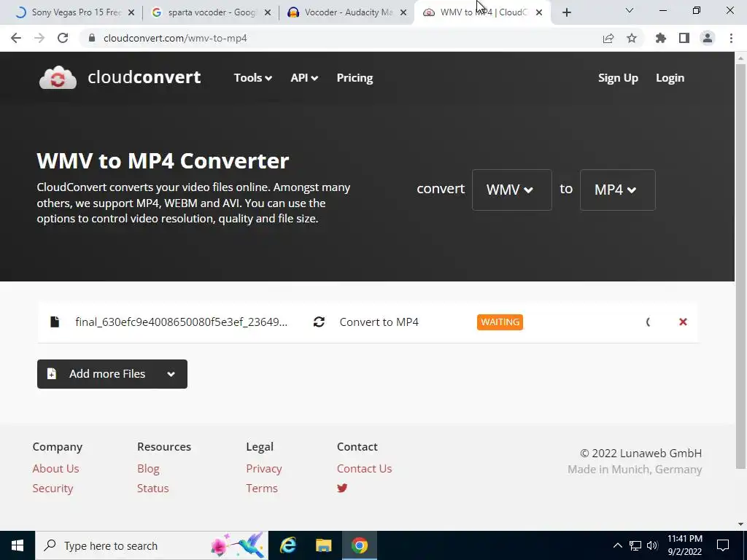Bookmark this page with the star icon

[x=632, y=38]
